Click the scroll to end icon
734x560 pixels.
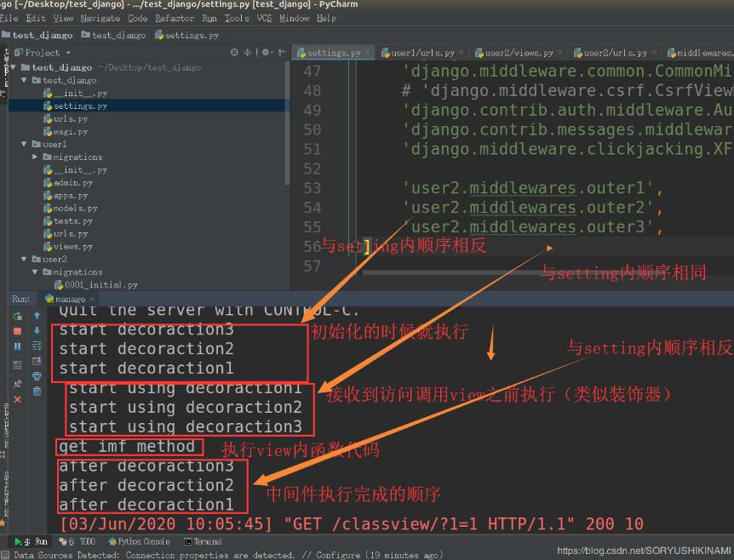(37, 361)
